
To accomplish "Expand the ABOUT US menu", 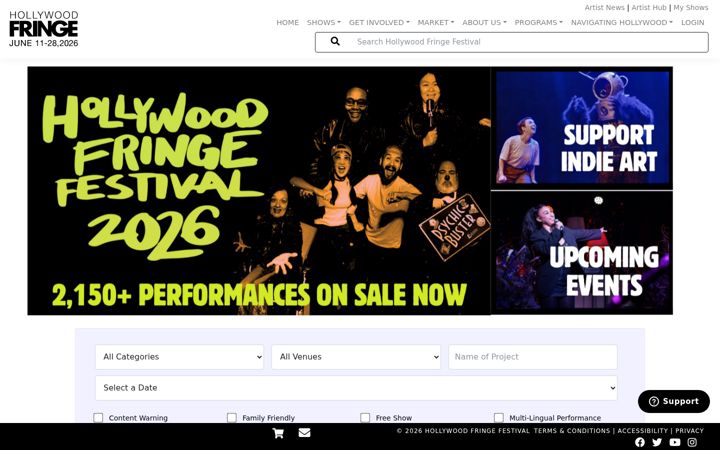I will (484, 22).
